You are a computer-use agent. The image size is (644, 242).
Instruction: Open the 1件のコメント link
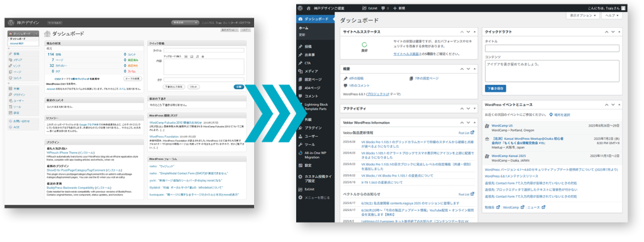tap(359, 86)
